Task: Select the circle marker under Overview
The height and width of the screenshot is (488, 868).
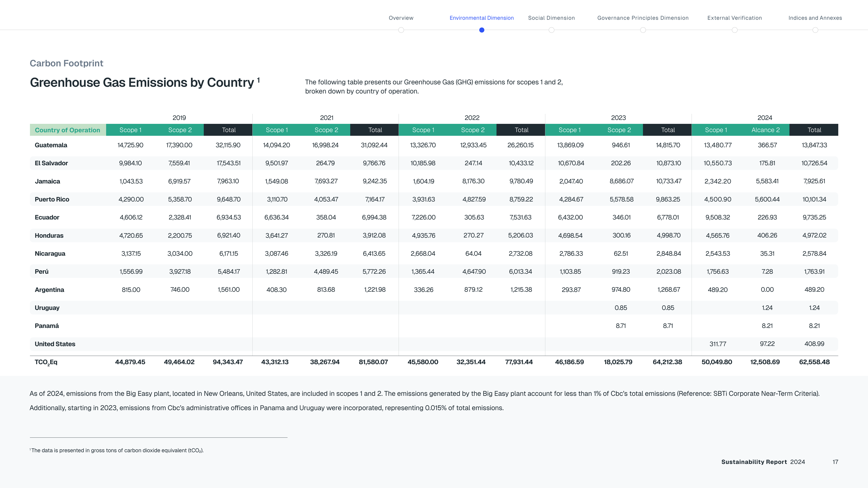Action: 401,30
